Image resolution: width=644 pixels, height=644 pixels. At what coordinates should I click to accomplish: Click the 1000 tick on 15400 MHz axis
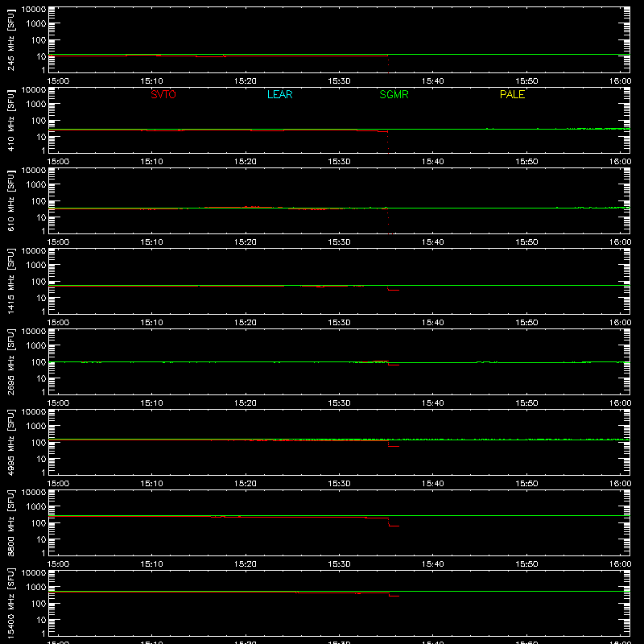[36, 588]
